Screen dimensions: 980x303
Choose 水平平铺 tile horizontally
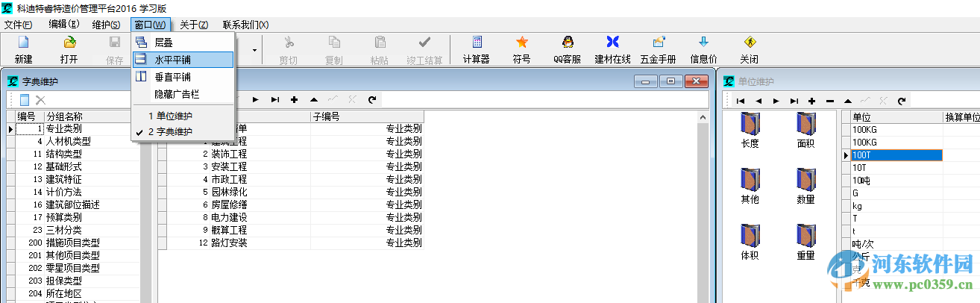pyautogui.click(x=183, y=60)
